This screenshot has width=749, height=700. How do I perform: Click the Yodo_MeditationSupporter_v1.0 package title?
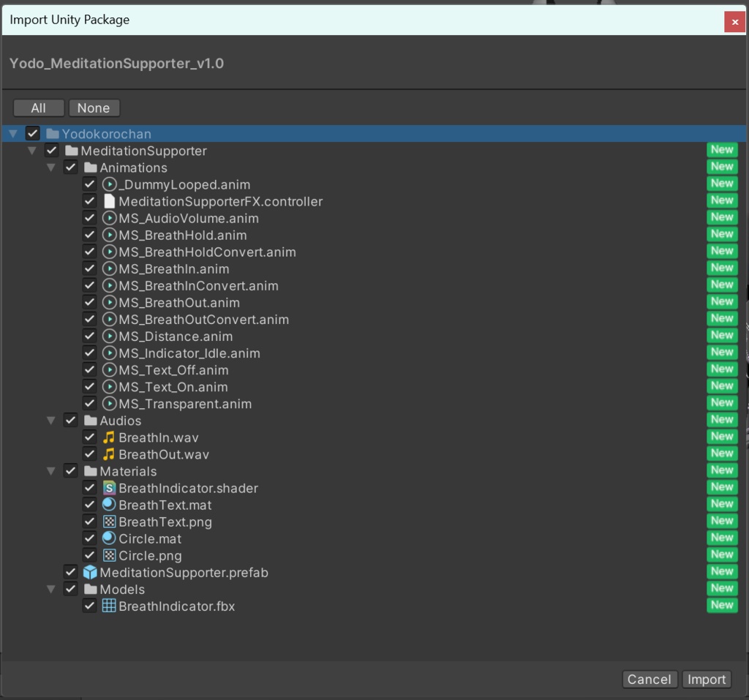(116, 64)
